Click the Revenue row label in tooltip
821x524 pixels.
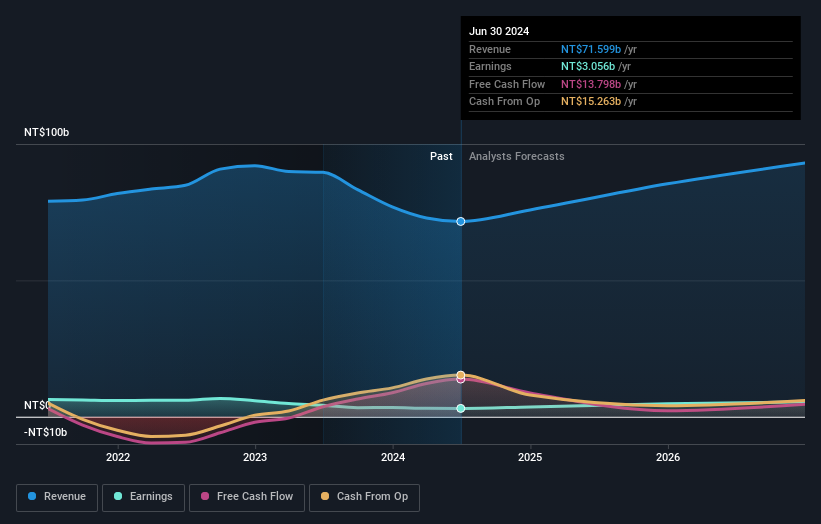pos(490,49)
